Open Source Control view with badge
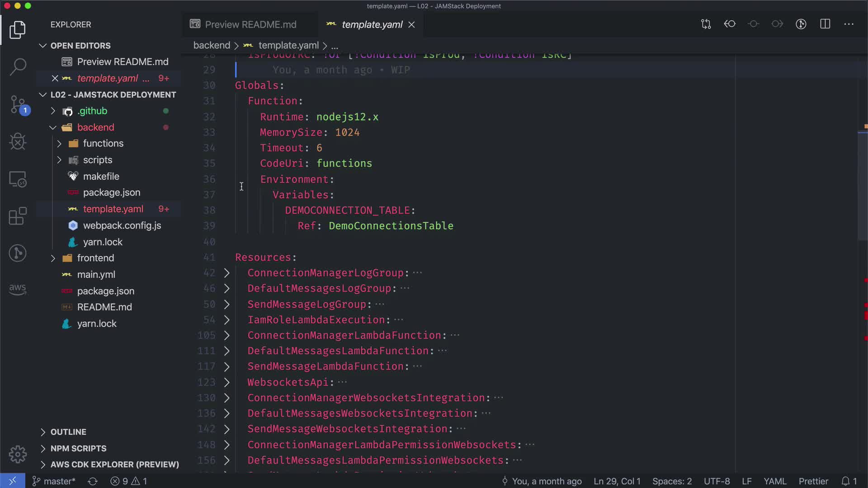Screen dimensions: 868x488 pyautogui.click(x=18, y=105)
